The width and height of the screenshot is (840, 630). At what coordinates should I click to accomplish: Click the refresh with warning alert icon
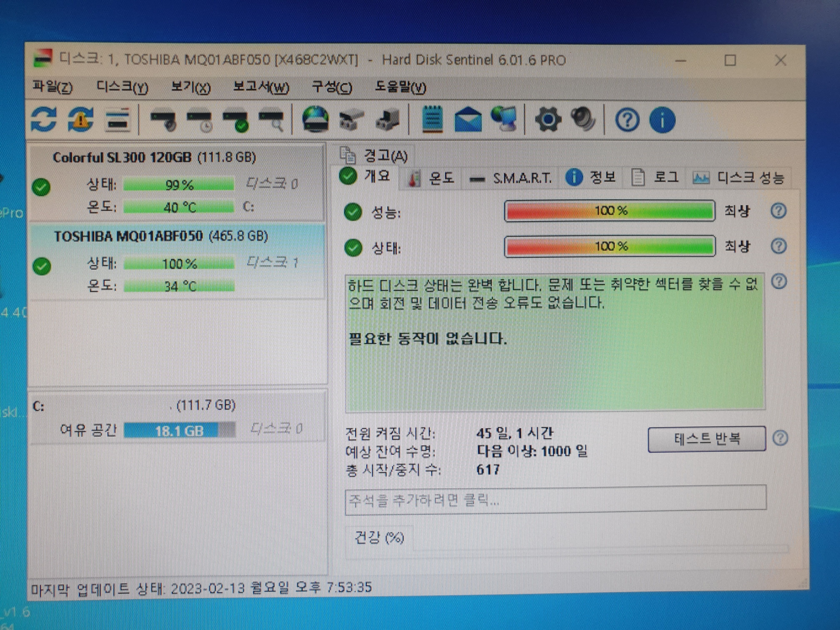click(x=80, y=120)
